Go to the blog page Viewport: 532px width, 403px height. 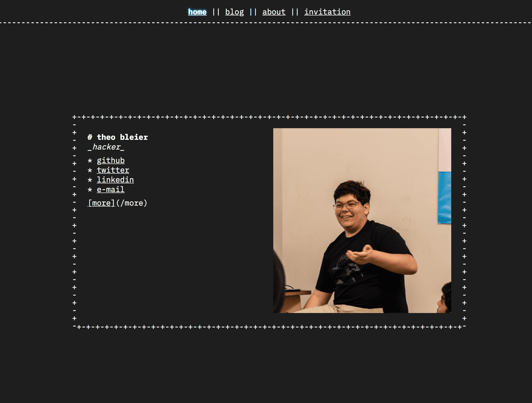click(234, 12)
